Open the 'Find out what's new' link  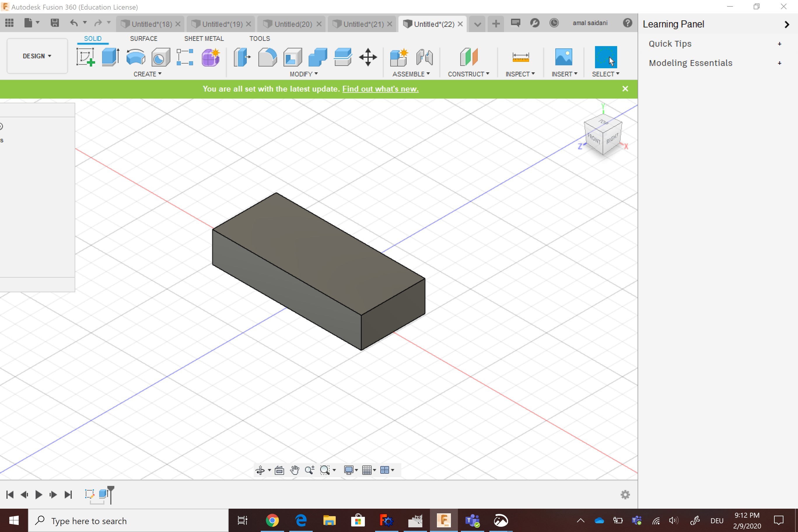[380, 89]
